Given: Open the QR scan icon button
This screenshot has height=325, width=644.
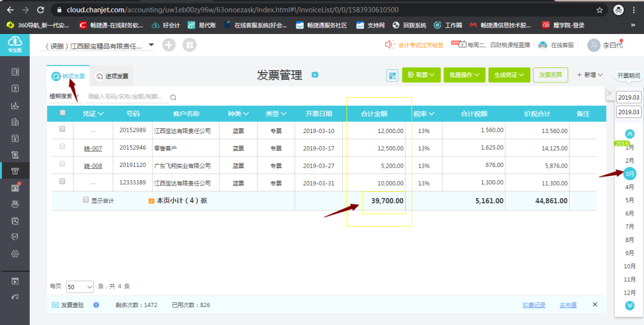Looking at the screenshot, I should pyautogui.click(x=392, y=75).
